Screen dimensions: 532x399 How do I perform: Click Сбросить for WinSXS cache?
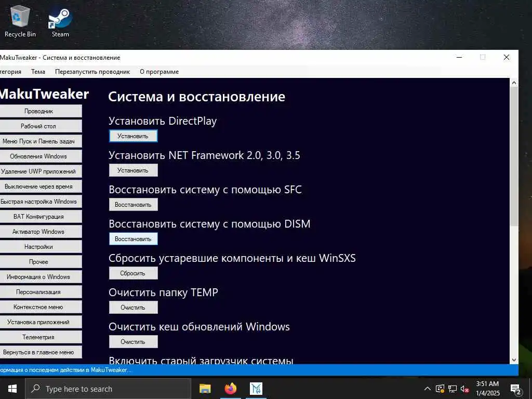click(x=133, y=273)
